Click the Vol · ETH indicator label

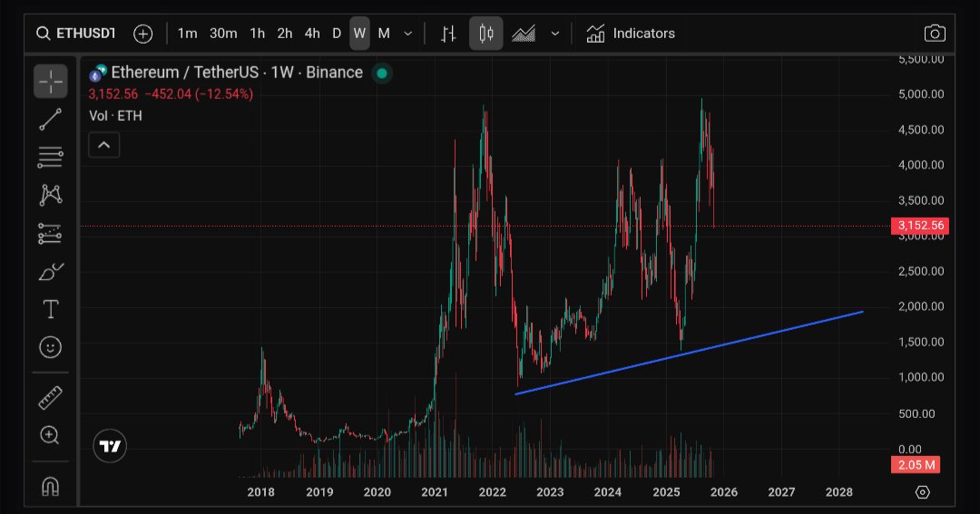[x=115, y=116]
